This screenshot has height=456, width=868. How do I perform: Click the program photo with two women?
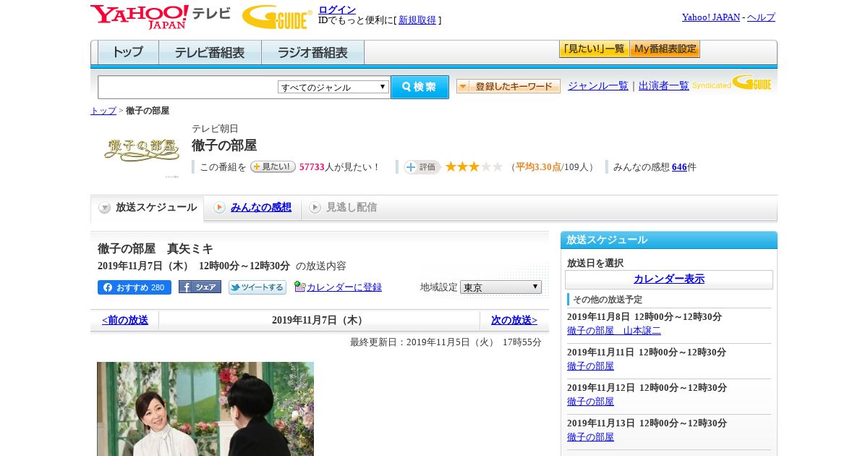click(205, 409)
